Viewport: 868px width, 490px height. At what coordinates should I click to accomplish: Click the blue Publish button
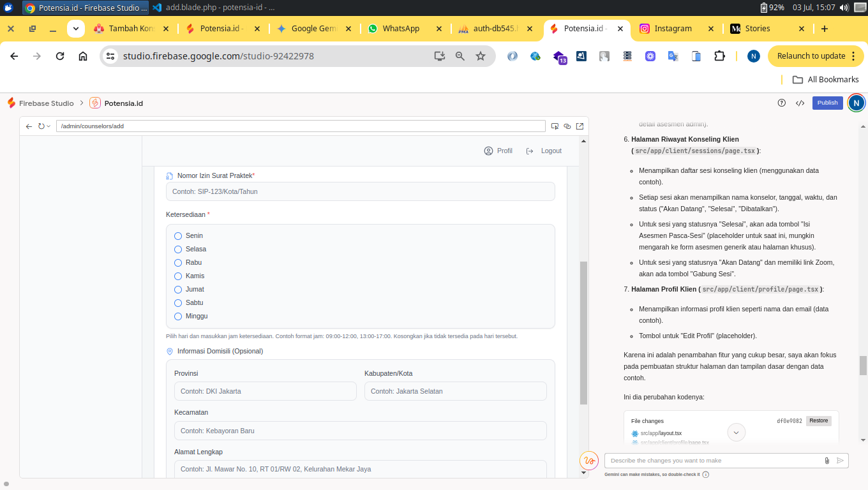[827, 103]
